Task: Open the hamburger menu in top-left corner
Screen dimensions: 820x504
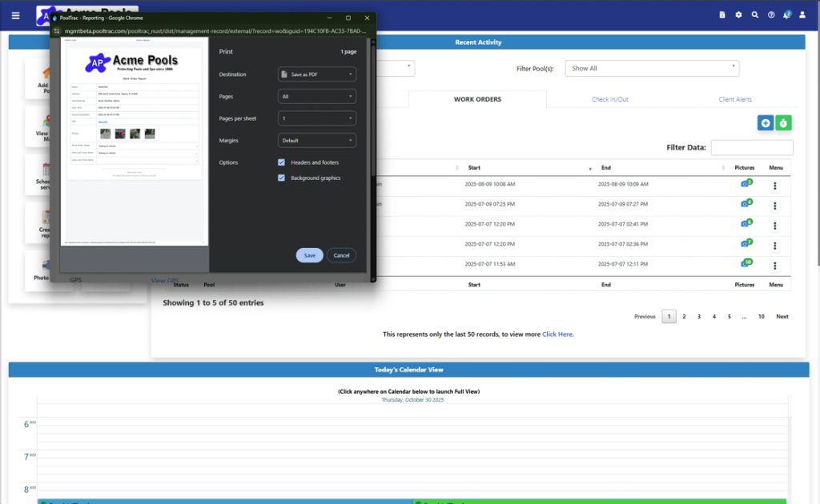Action: (x=16, y=15)
